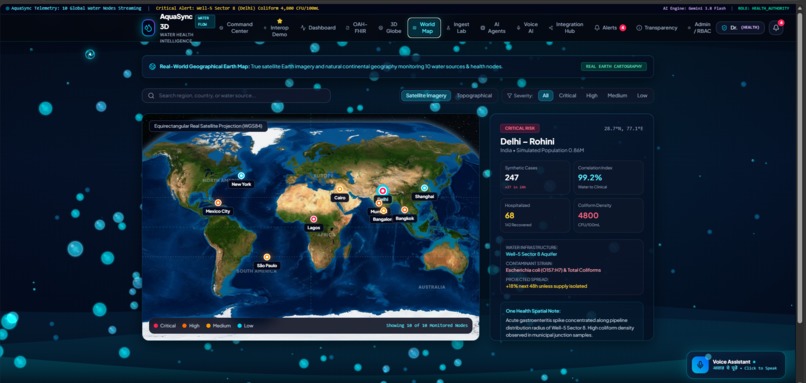806x383 pixels.
Task: Click the Dr. HEALTH user profile button
Action: (x=740, y=28)
